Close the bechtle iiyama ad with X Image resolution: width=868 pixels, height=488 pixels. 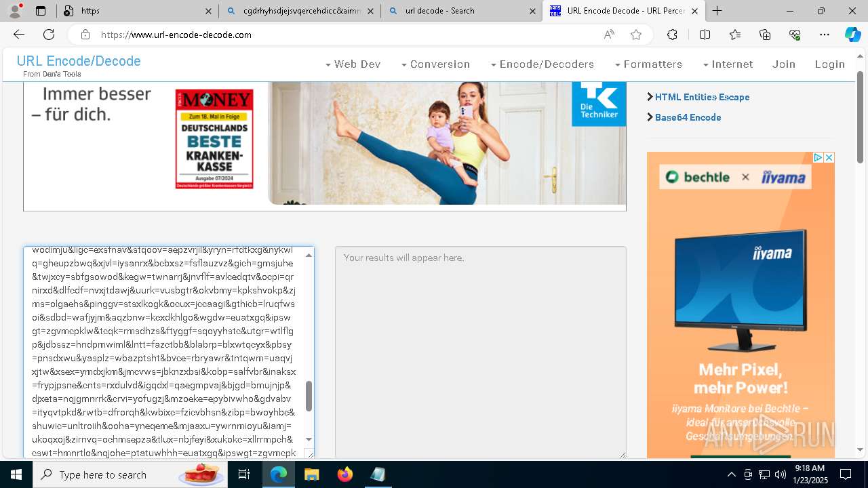click(x=829, y=157)
